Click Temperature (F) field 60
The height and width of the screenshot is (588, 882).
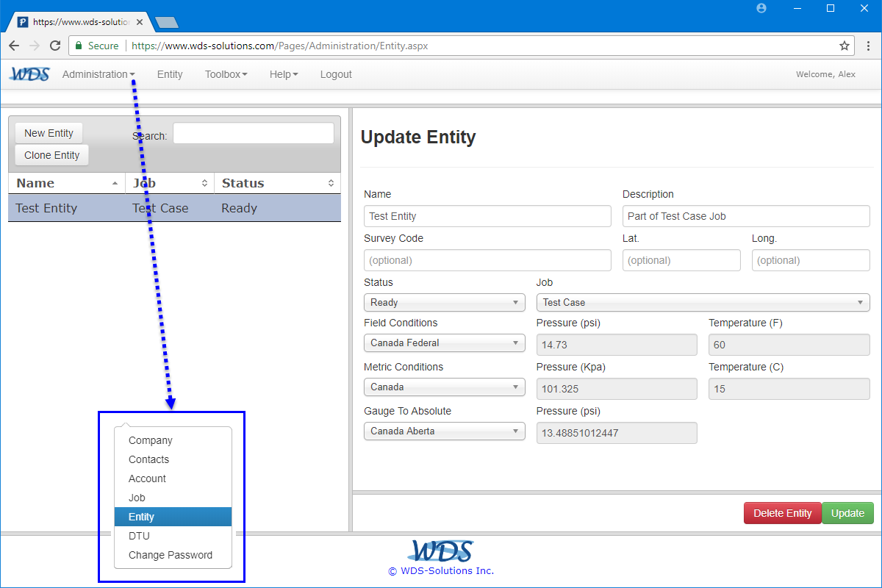789,345
